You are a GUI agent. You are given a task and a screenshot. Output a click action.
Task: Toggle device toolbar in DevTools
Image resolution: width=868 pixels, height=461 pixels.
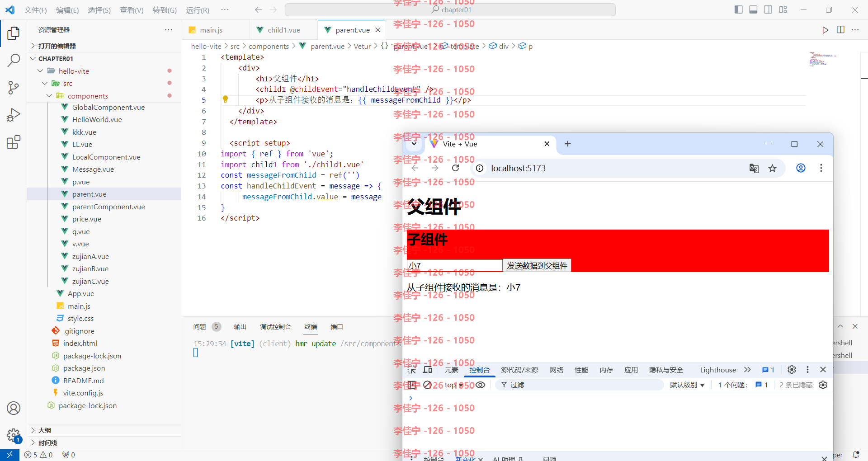428,370
